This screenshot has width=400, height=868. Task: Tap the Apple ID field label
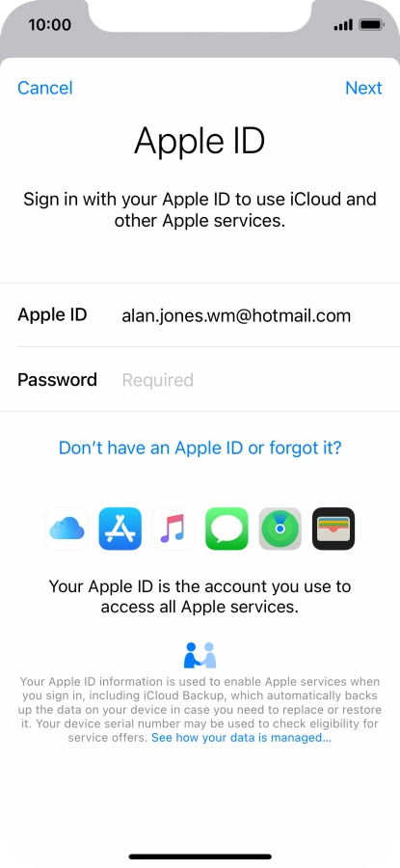pos(52,315)
